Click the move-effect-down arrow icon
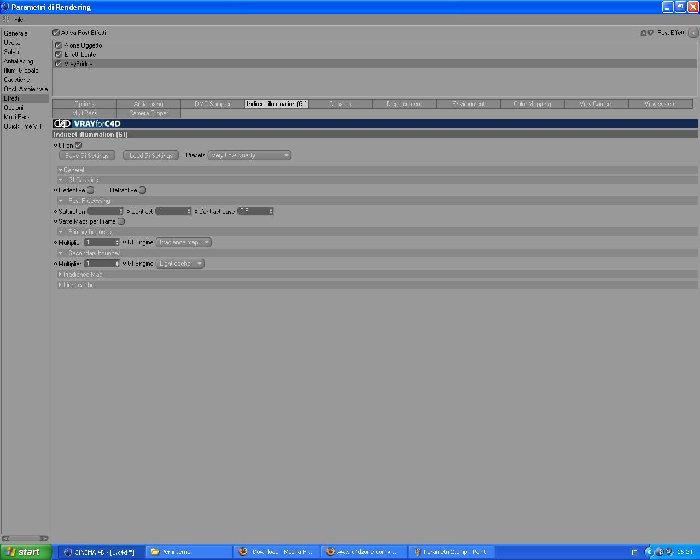 pos(650,33)
